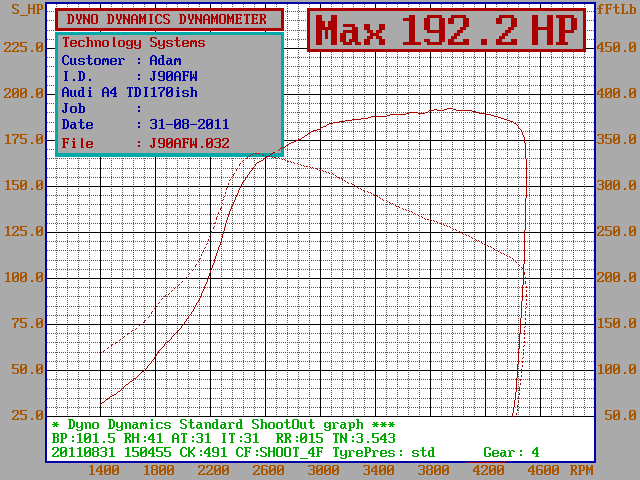
Task: Click the 'fFtLb' right axis label
Action: coord(616,9)
